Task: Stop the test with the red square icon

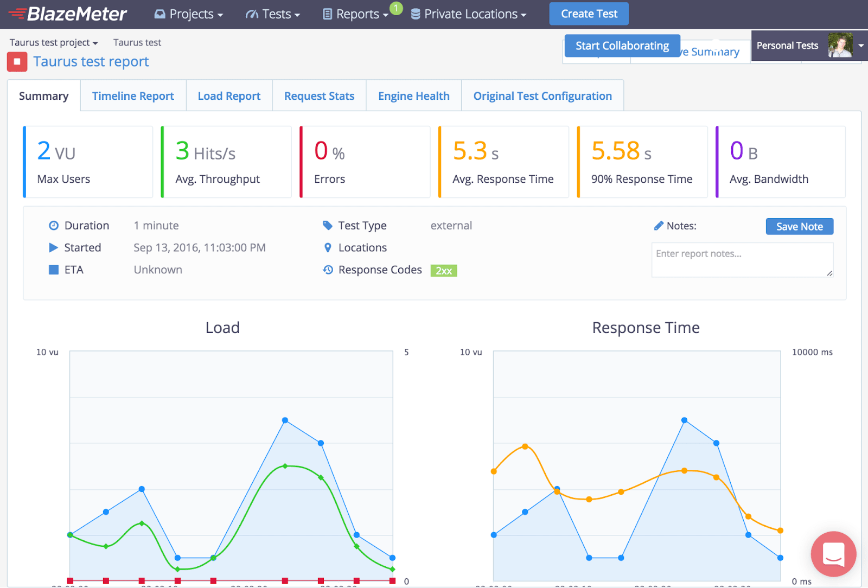Action: 17,61
